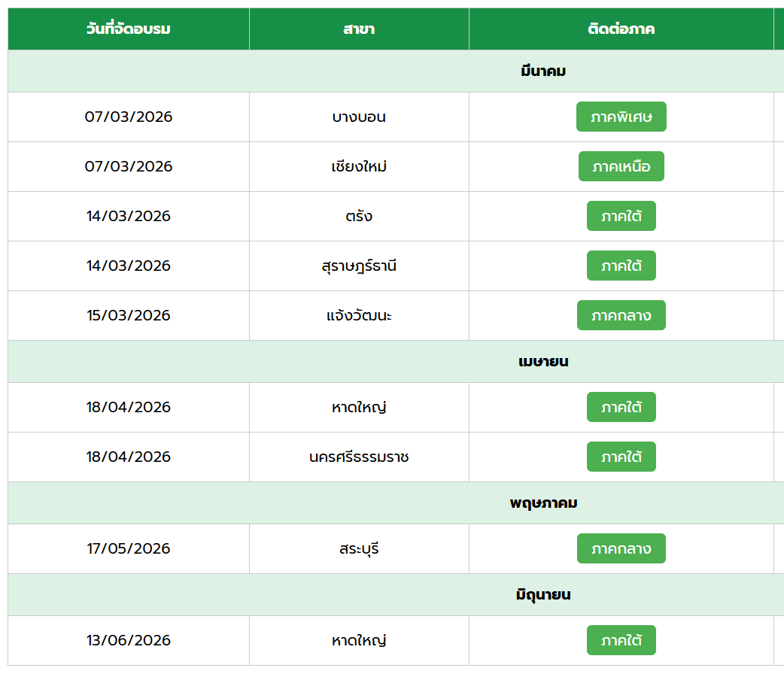Click the เมษายน month section row
784x674 pixels.
542,362
